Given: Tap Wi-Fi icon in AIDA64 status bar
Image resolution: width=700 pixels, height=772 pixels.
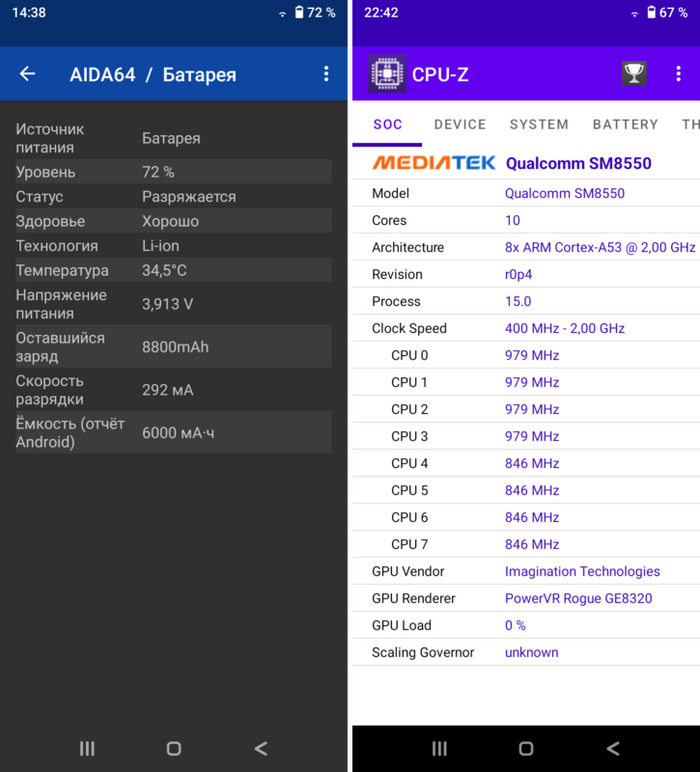Looking at the screenshot, I should pos(283,14).
